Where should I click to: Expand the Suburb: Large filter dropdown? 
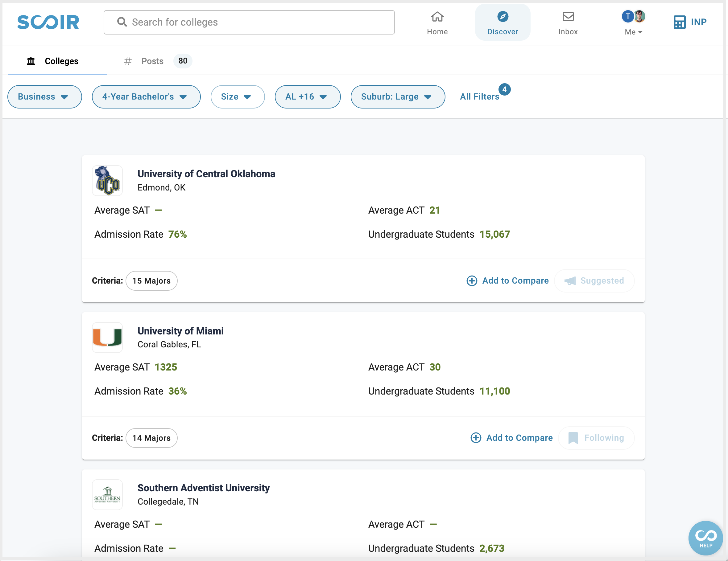tap(398, 96)
